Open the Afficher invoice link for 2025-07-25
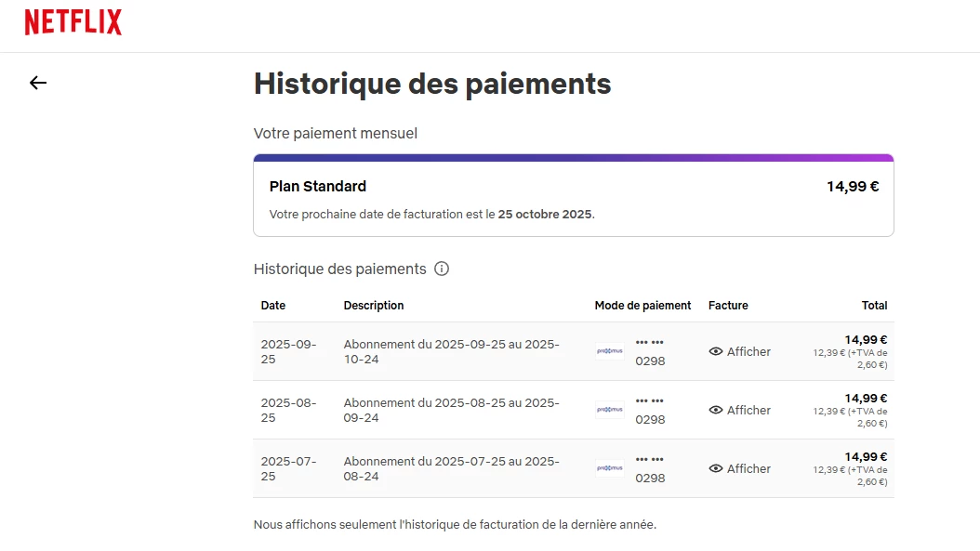 [748, 468]
